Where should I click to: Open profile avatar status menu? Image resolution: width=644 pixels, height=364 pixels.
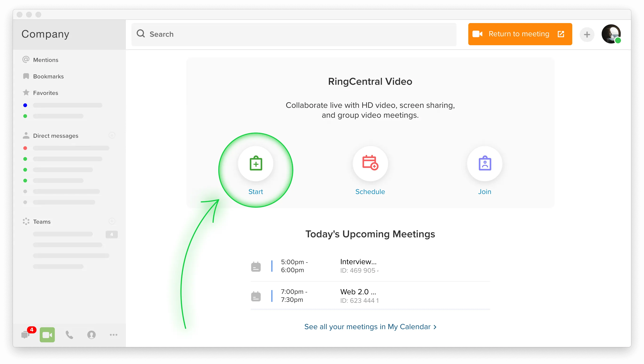pos(611,34)
